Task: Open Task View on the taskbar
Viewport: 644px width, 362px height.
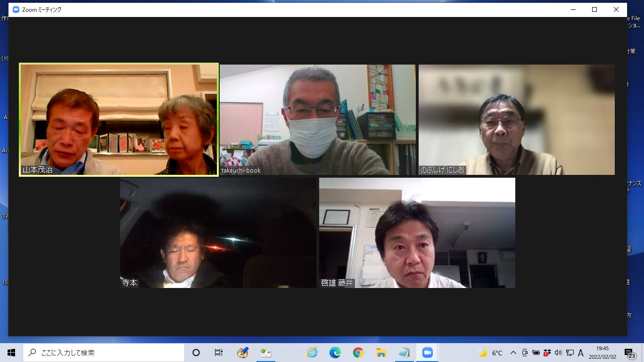Action: click(x=219, y=353)
